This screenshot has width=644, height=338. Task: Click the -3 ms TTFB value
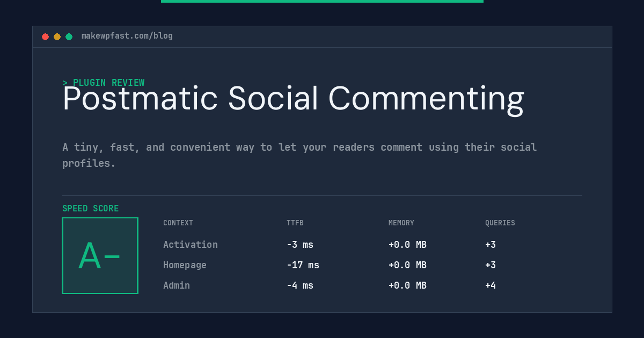[300, 245]
